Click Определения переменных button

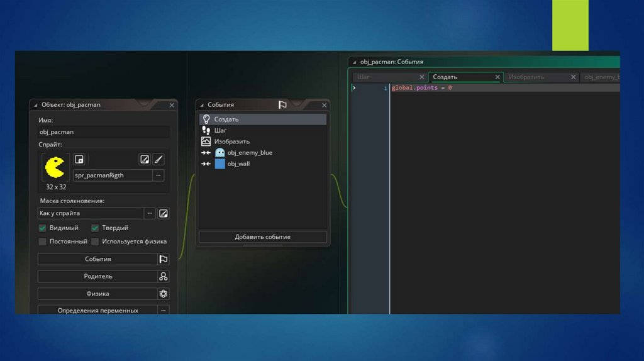pyautogui.click(x=97, y=310)
